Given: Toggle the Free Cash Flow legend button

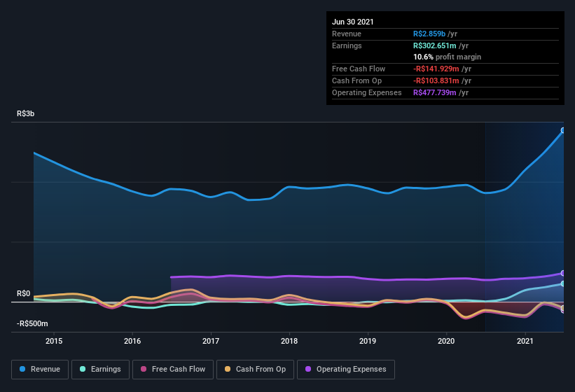Looking at the screenshot, I should click(173, 370).
